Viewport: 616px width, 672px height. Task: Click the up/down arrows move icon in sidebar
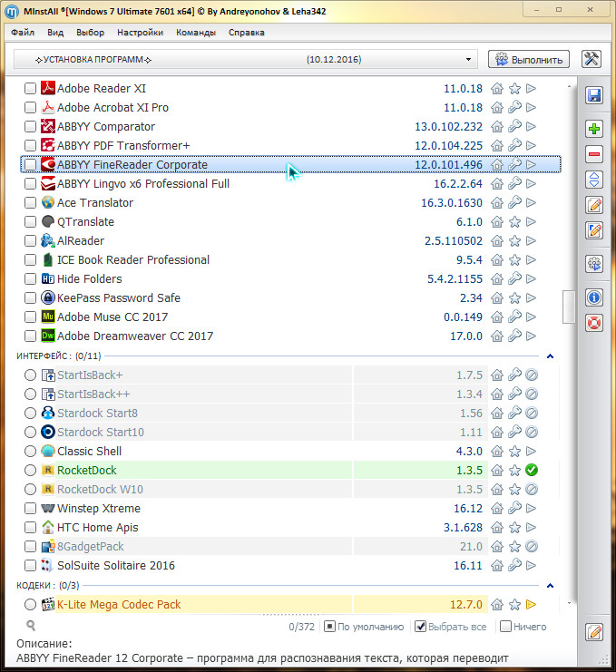(594, 180)
